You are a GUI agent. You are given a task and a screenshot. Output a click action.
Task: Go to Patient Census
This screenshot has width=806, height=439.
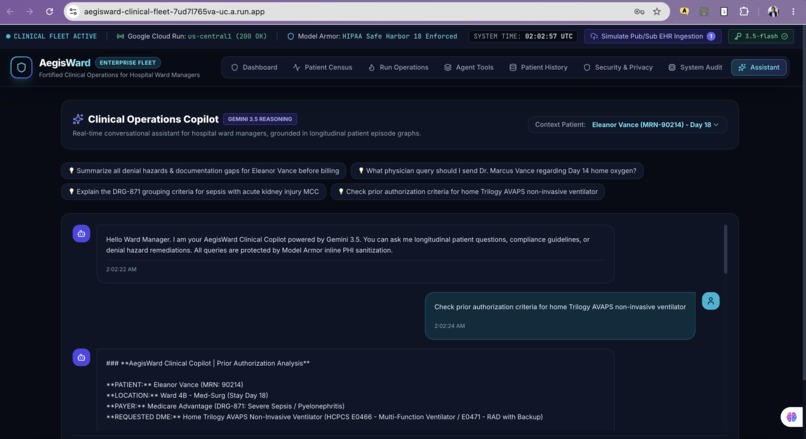click(322, 67)
